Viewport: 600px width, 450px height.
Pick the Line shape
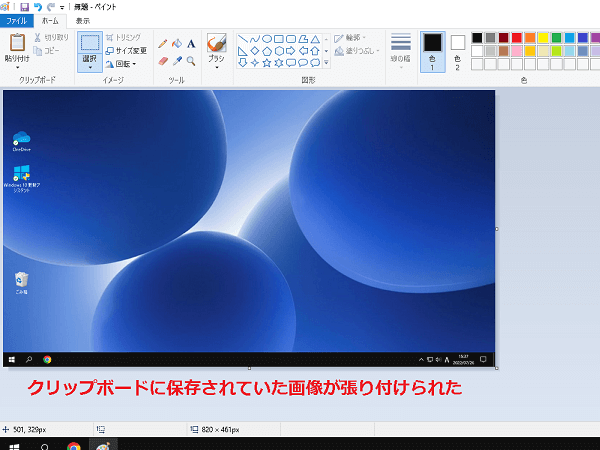pyautogui.click(x=243, y=39)
